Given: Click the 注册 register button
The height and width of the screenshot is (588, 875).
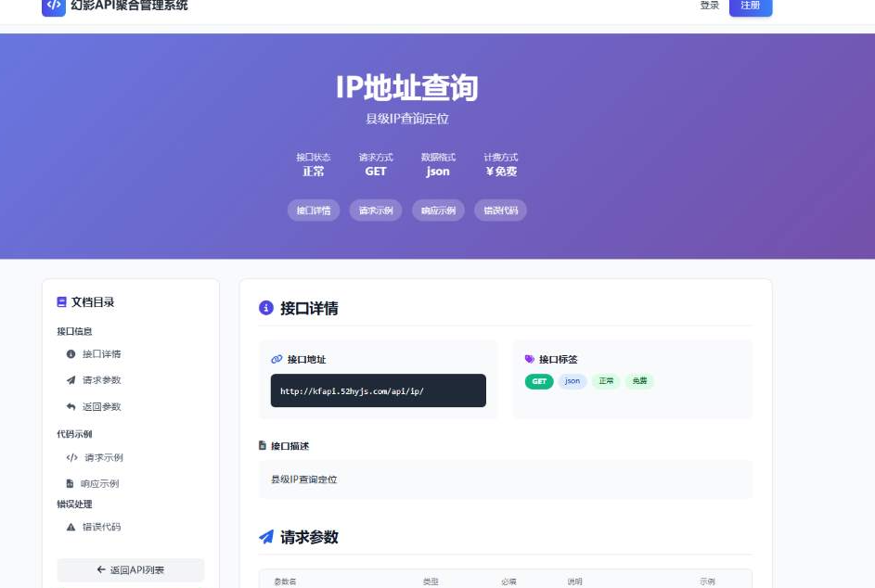Looking at the screenshot, I should 751,6.
